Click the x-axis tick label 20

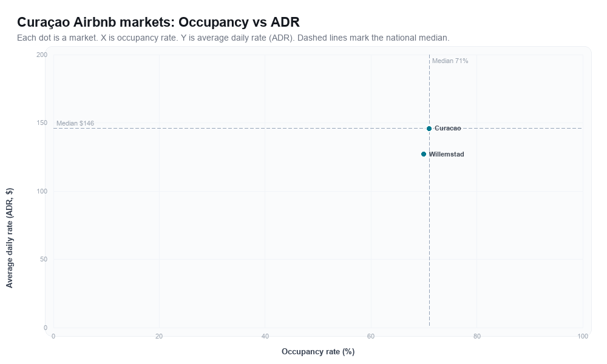[x=159, y=337]
